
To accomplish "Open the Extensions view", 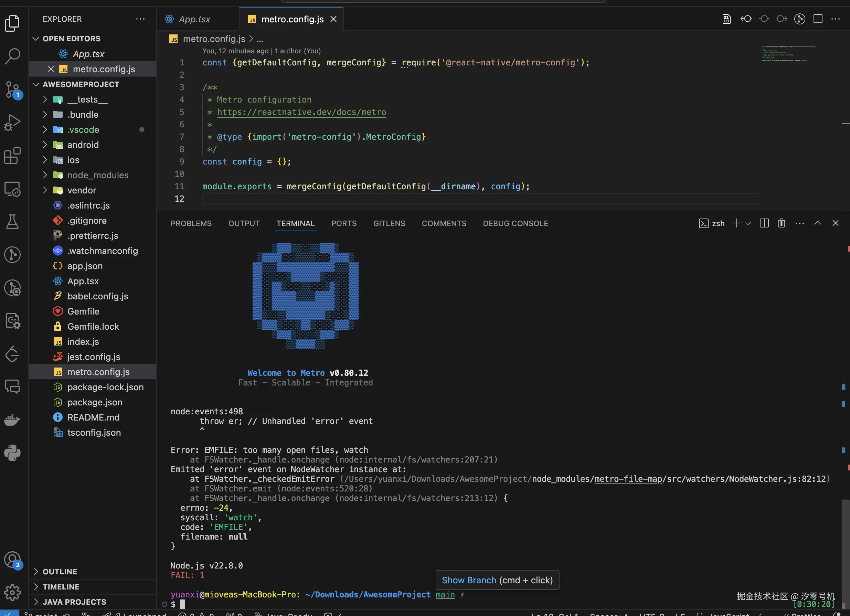I will pyautogui.click(x=12, y=156).
